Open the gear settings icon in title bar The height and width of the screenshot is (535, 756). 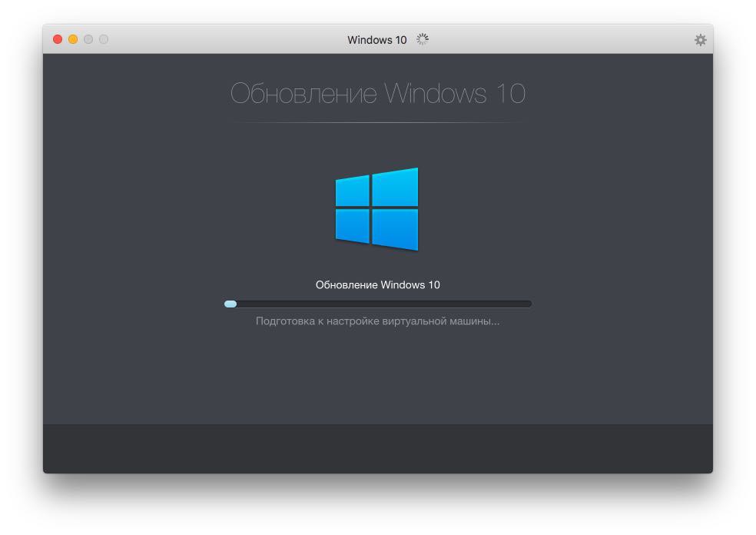tap(700, 39)
